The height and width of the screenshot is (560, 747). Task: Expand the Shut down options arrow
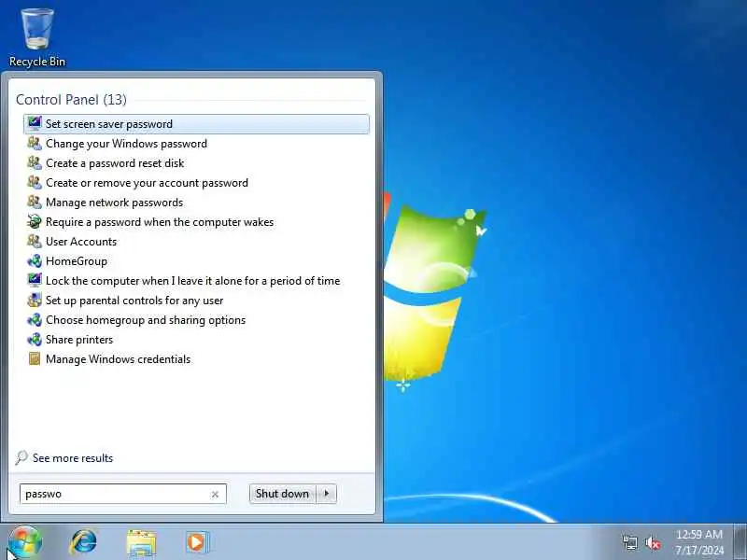click(326, 494)
